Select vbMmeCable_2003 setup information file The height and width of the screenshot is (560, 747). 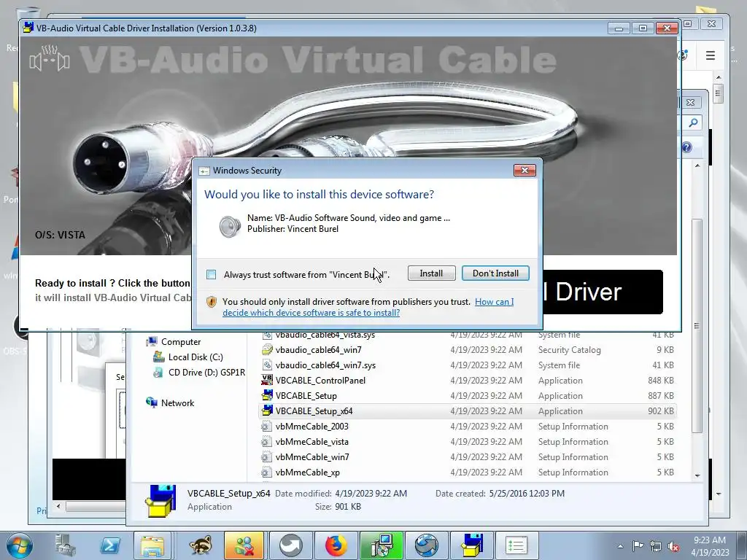[467, 426]
